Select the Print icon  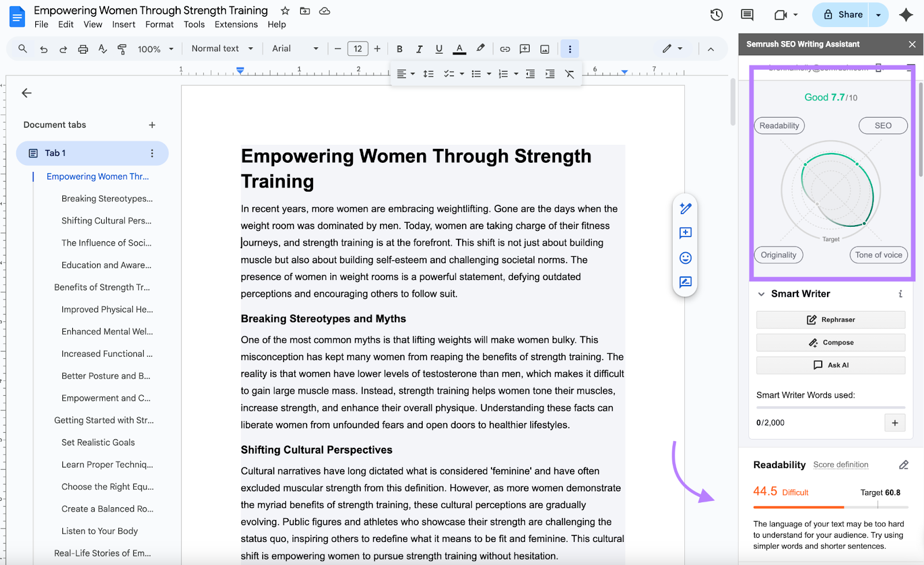[83, 48]
